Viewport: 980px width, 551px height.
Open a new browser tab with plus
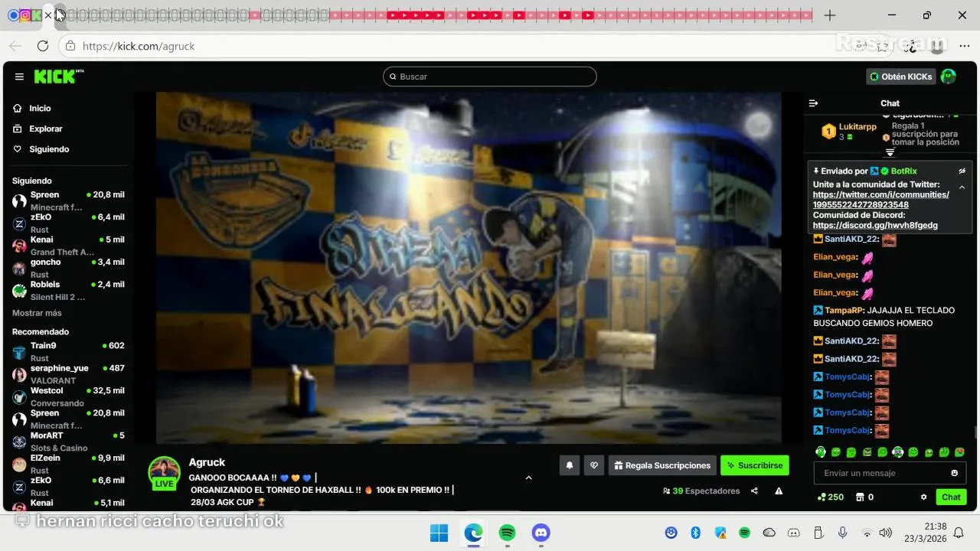click(x=830, y=15)
